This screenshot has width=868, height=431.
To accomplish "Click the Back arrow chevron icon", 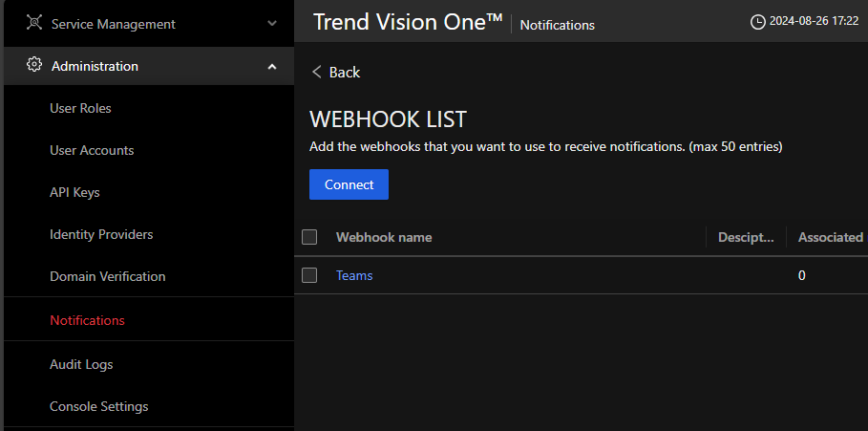I will [x=317, y=73].
